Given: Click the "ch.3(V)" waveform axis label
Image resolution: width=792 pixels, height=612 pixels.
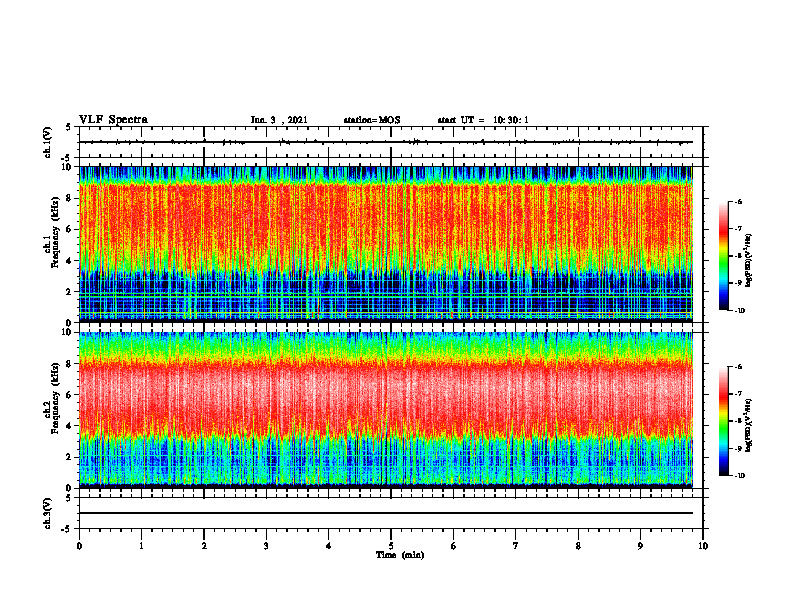Looking at the screenshot, I should click(47, 513).
